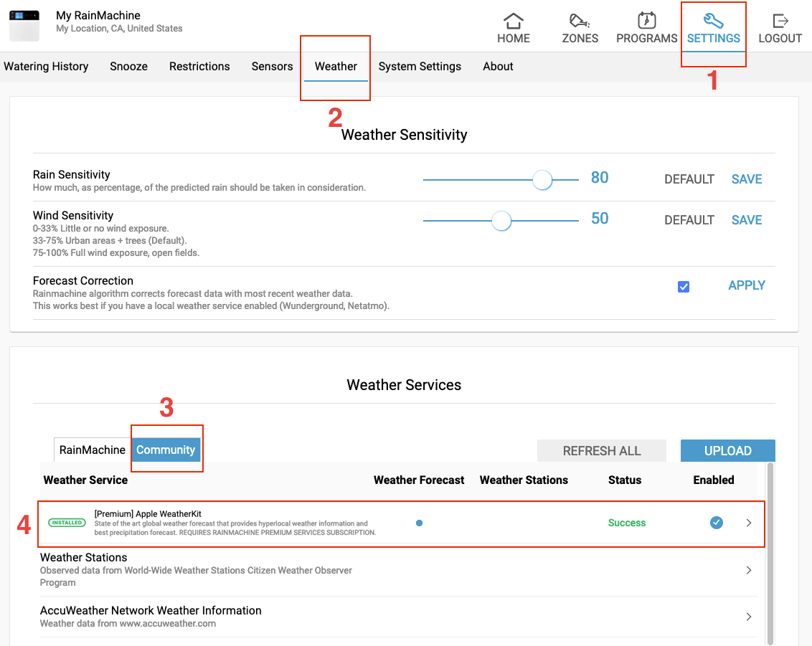Screen dimensions: 812x646
Task: Reset Wind Sensitivity with DEFAULT
Action: 689,220
